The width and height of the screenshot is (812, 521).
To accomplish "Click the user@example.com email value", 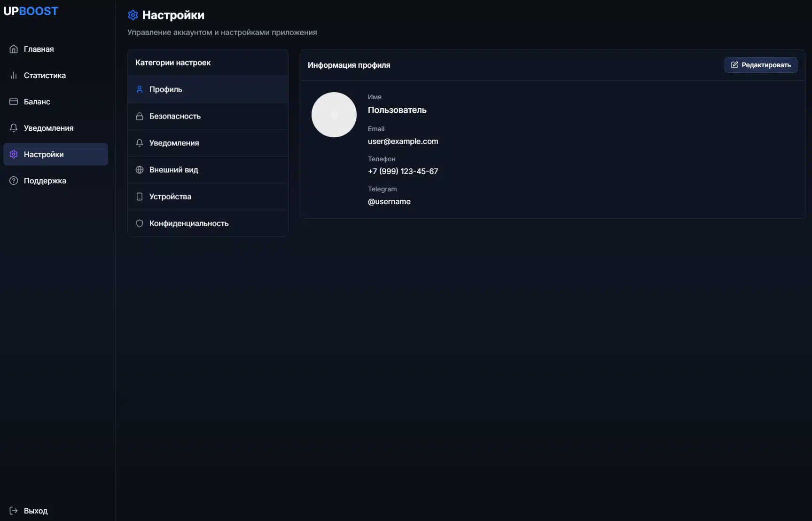I will click(x=403, y=141).
